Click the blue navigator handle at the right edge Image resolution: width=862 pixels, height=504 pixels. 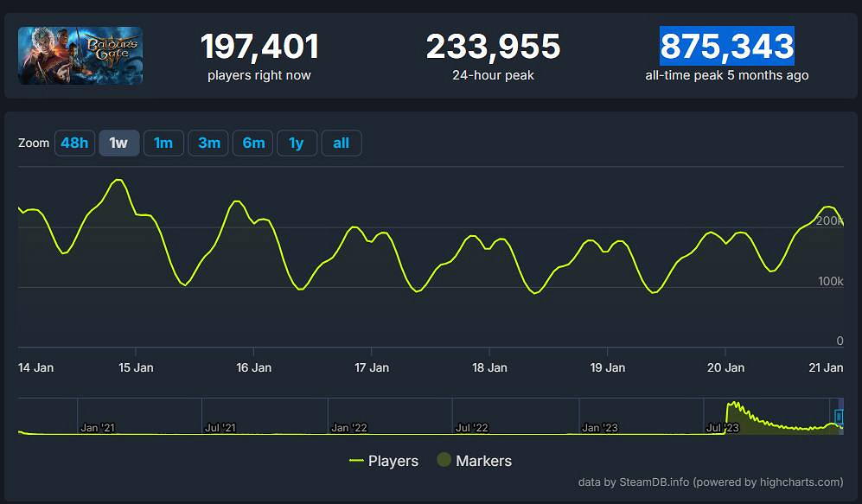click(838, 417)
